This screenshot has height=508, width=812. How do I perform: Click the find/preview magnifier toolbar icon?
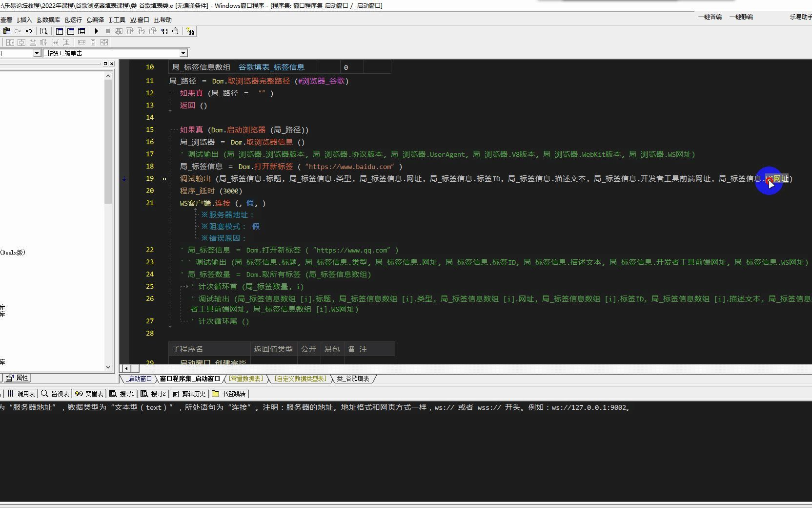click(43, 31)
